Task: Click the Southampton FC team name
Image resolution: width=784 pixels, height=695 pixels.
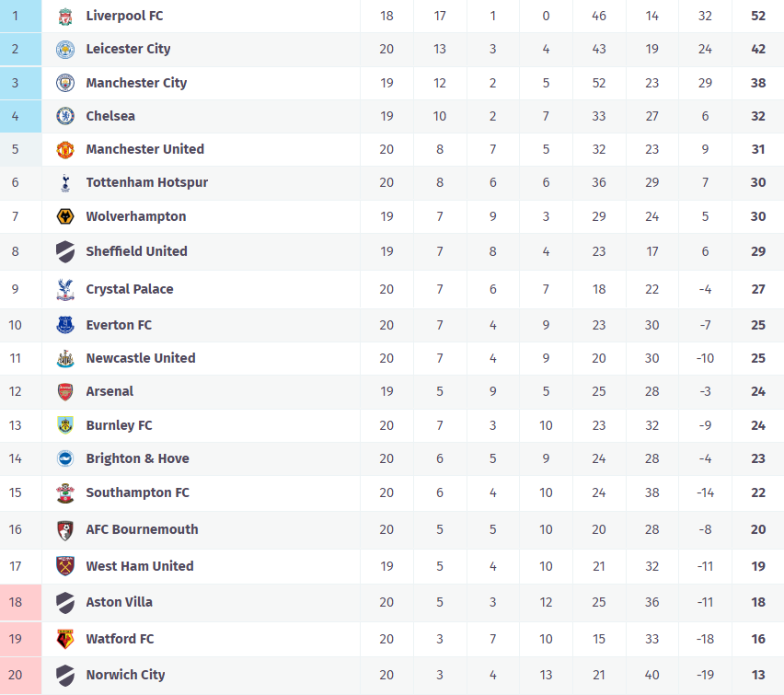Action: (137, 492)
